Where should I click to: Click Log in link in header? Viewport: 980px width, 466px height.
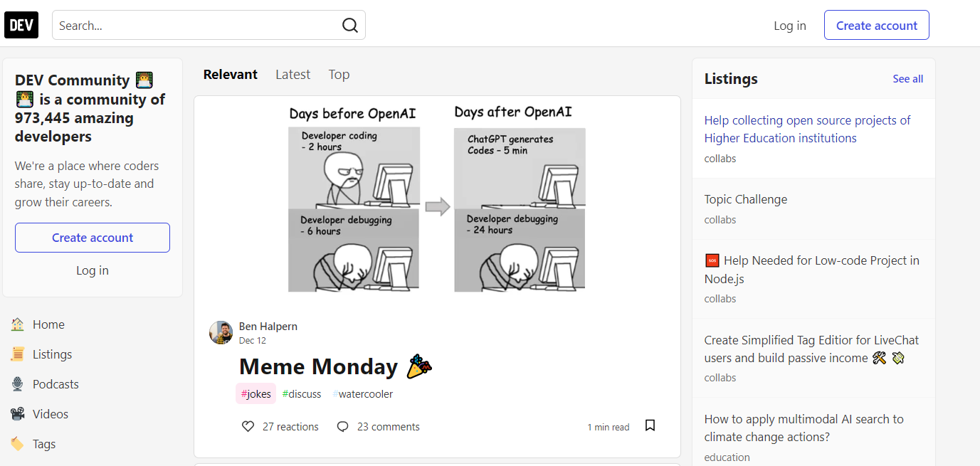pos(790,26)
